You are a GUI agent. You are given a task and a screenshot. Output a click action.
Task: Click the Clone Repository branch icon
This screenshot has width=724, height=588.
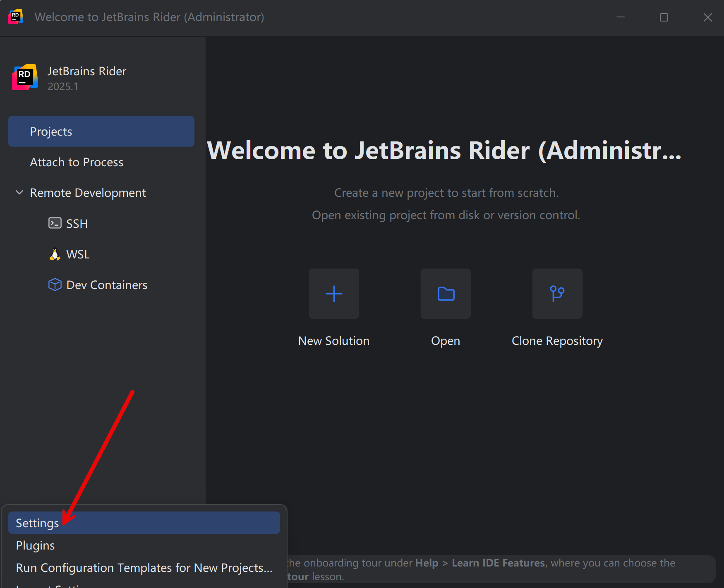click(557, 294)
